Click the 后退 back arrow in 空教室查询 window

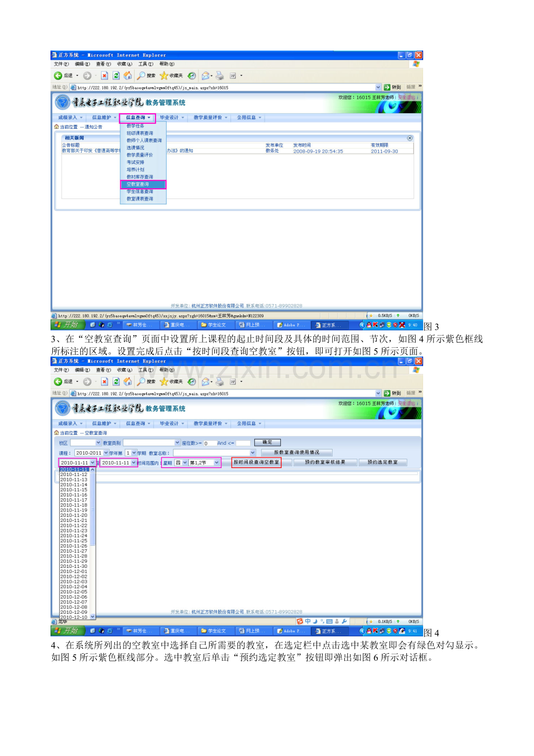58,382
